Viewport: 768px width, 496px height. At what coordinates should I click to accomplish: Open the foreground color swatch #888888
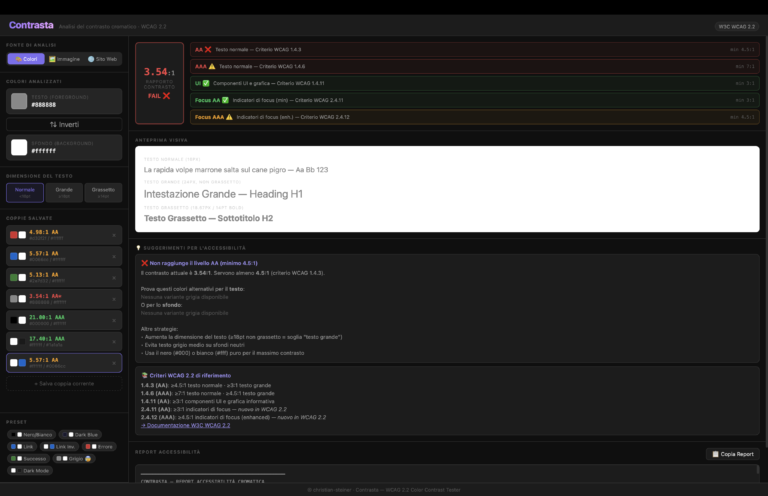(x=19, y=101)
